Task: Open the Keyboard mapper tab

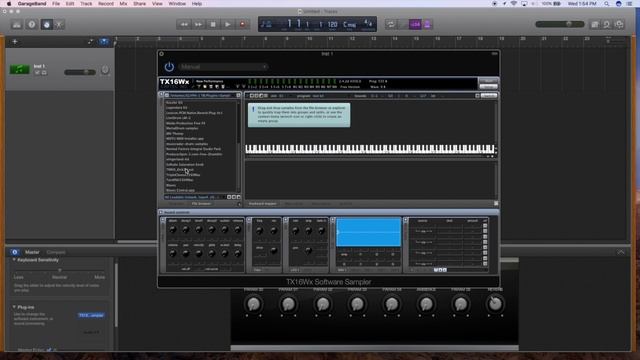Action: [262, 204]
